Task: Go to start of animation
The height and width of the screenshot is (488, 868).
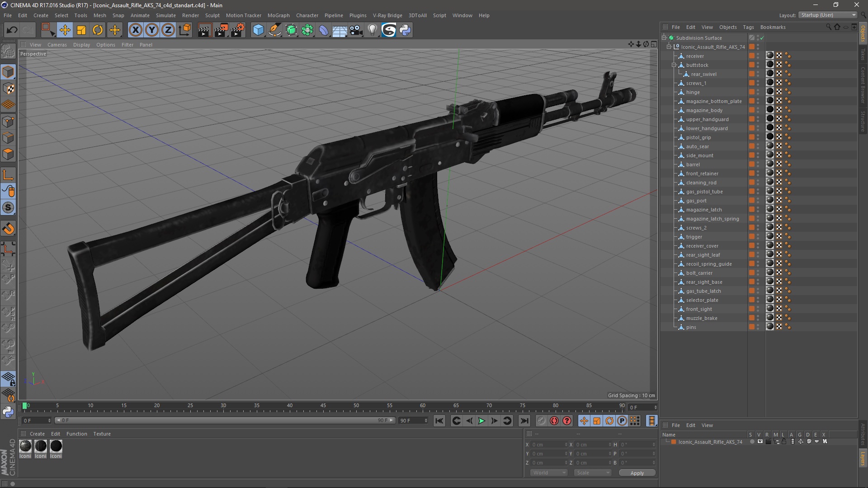Action: [x=439, y=421]
